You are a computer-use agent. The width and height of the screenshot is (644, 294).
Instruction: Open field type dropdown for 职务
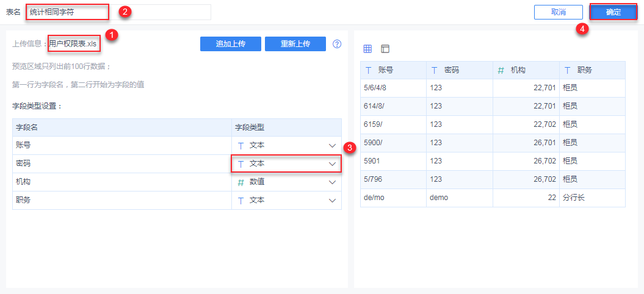(332, 201)
